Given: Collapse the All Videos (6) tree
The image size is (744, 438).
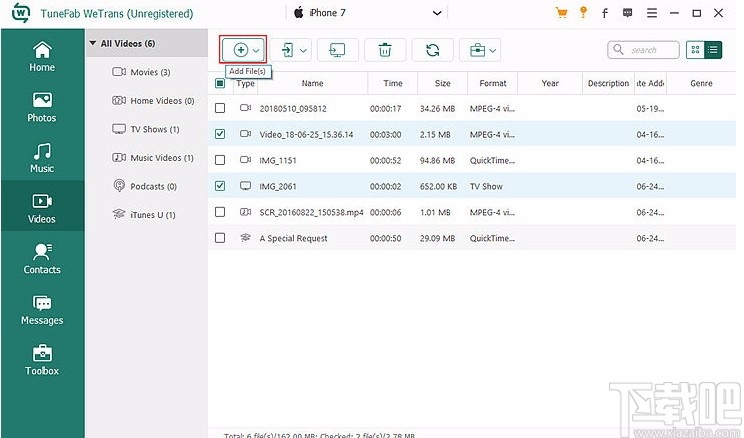Looking at the screenshot, I should [93, 43].
